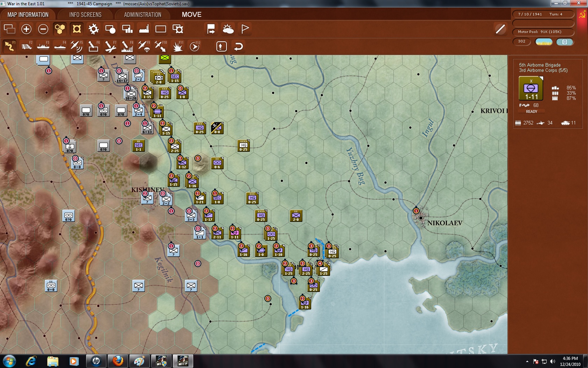This screenshot has height=368, width=588.
Task: Click the zoom out toolbar icon
Action: (x=43, y=29)
